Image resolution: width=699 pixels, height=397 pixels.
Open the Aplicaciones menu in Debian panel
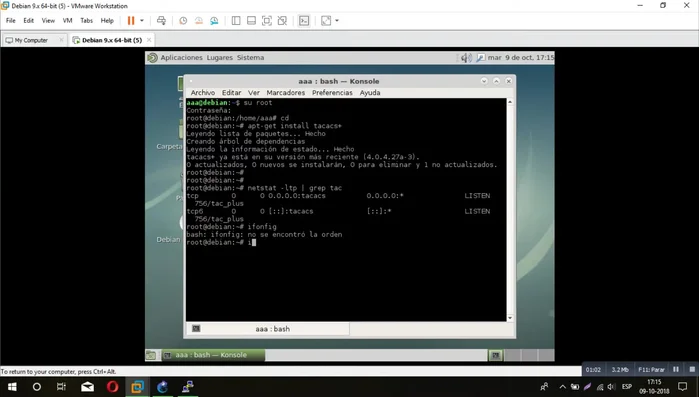181,57
